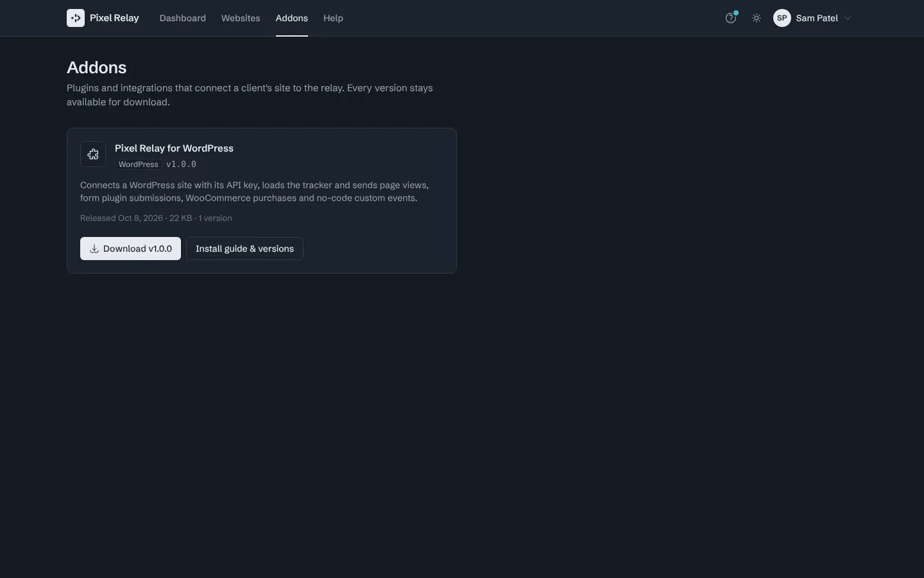Click the puzzle-piece addon icon
The width and height of the screenshot is (924, 578).
pyautogui.click(x=93, y=154)
